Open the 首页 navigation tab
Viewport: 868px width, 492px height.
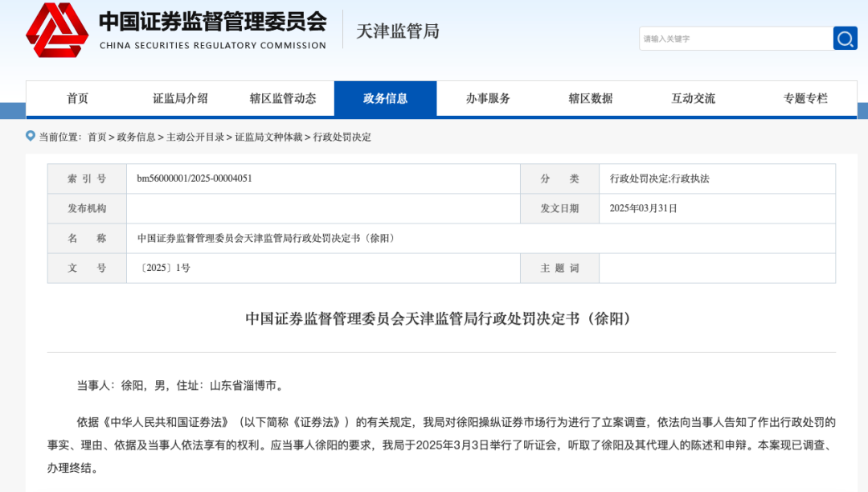[x=78, y=98]
